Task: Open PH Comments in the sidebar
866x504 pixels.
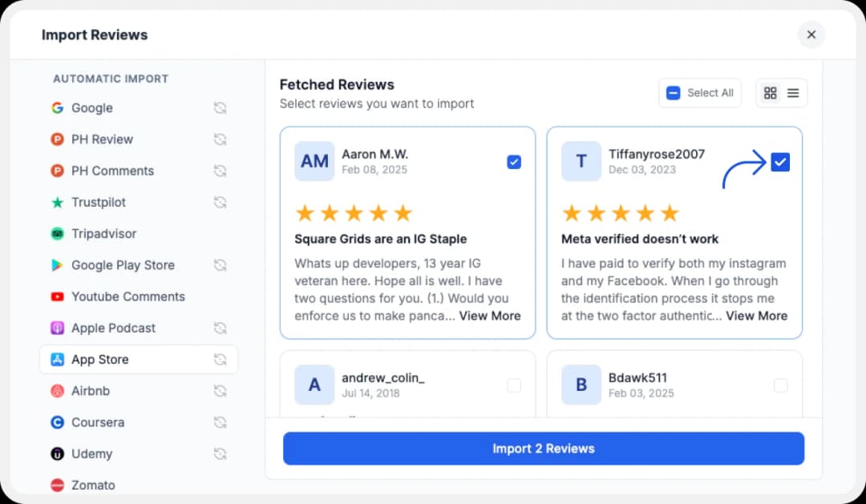Action: (x=112, y=171)
